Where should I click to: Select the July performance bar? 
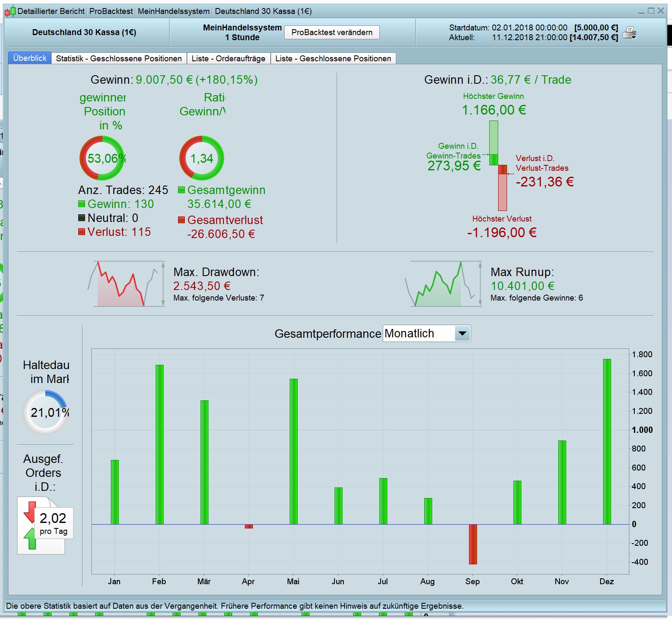pyautogui.click(x=383, y=501)
